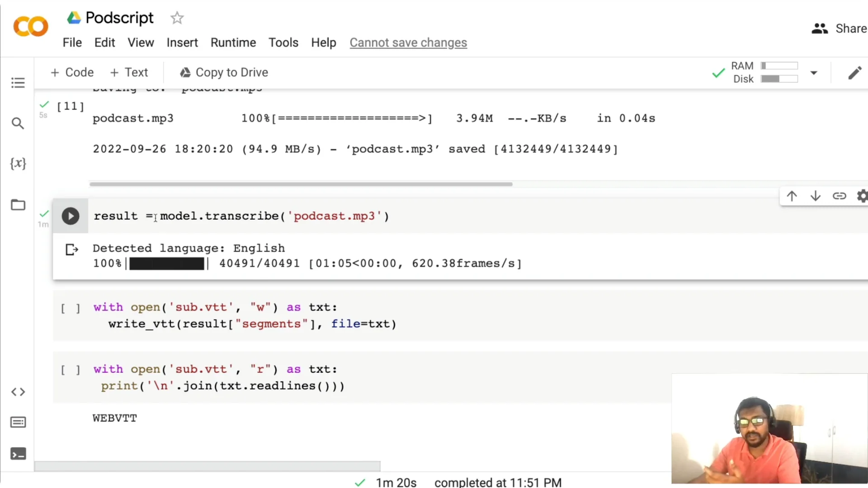The height and width of the screenshot is (488, 868).
Task: Click the Cannot save changes link
Action: (408, 42)
